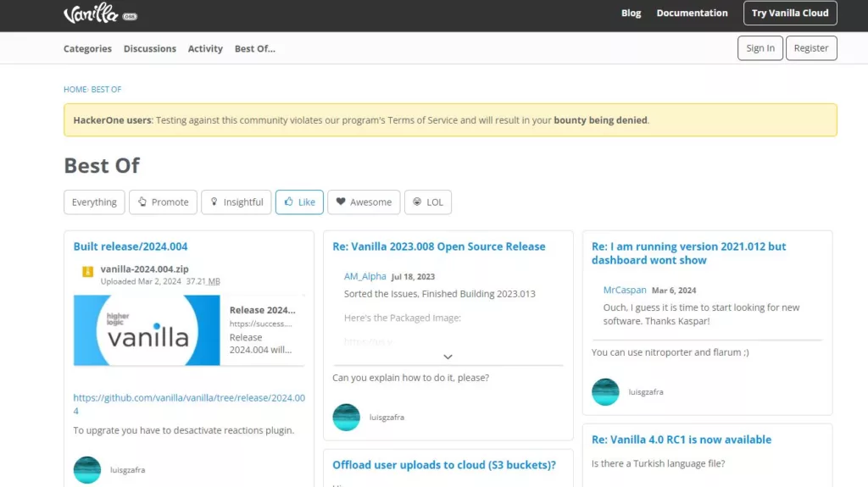Screen dimensions: 868x487
Task: Open the Release 2024... embed card title
Action: [x=263, y=310]
